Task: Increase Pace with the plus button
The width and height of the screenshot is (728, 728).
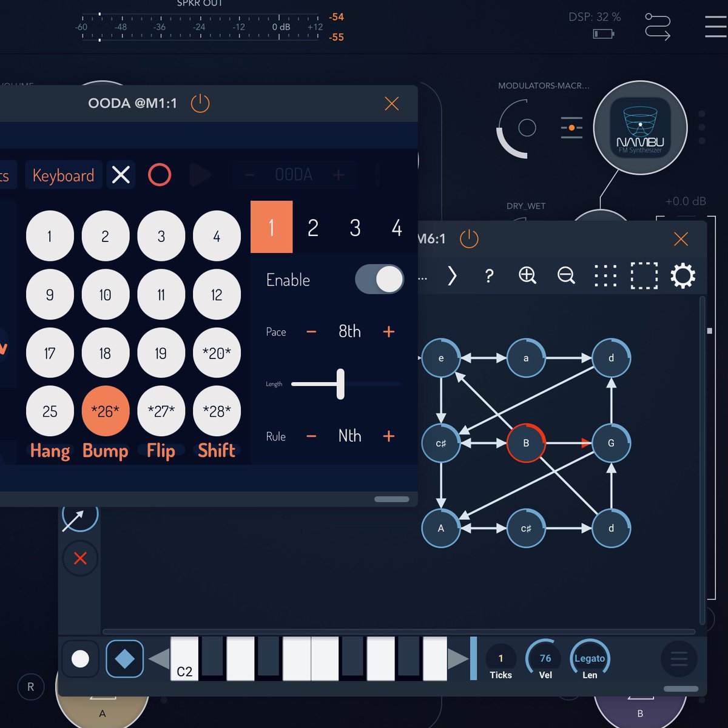Action: click(x=389, y=332)
